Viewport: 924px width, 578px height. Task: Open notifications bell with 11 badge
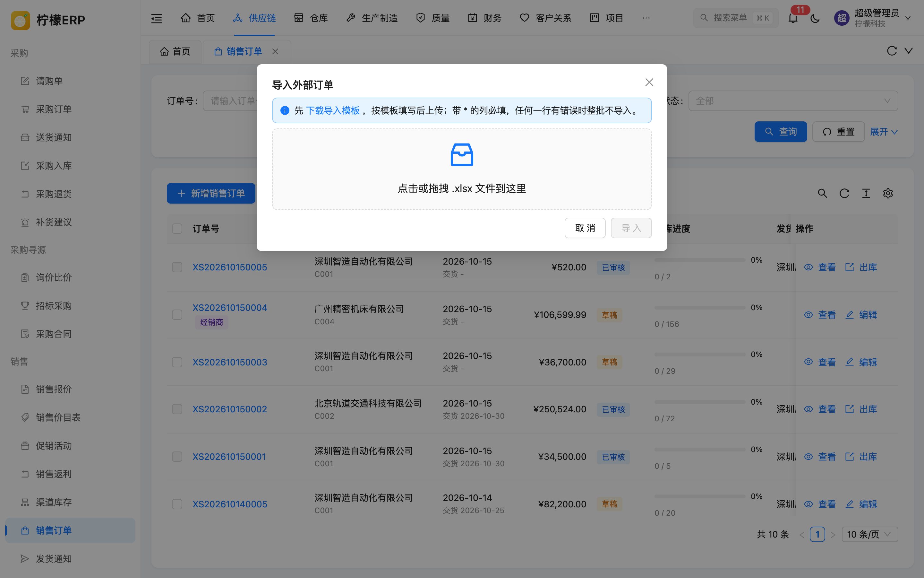[x=793, y=18]
